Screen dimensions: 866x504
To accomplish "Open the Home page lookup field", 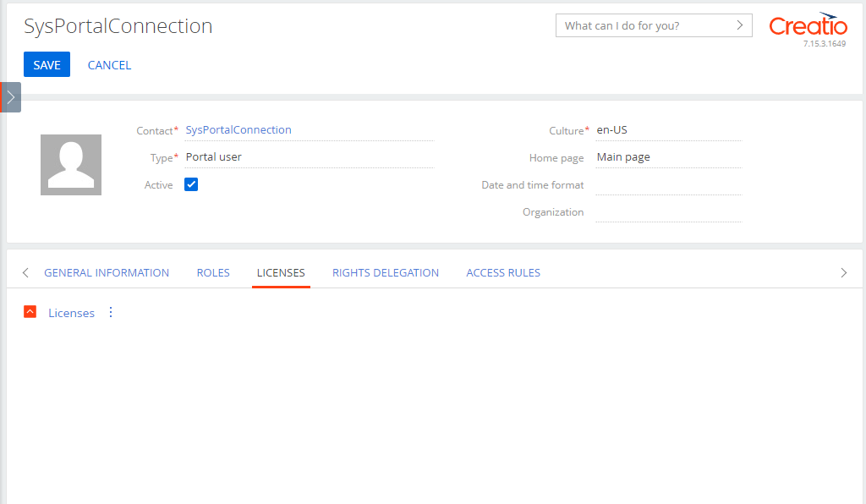I will [x=669, y=157].
